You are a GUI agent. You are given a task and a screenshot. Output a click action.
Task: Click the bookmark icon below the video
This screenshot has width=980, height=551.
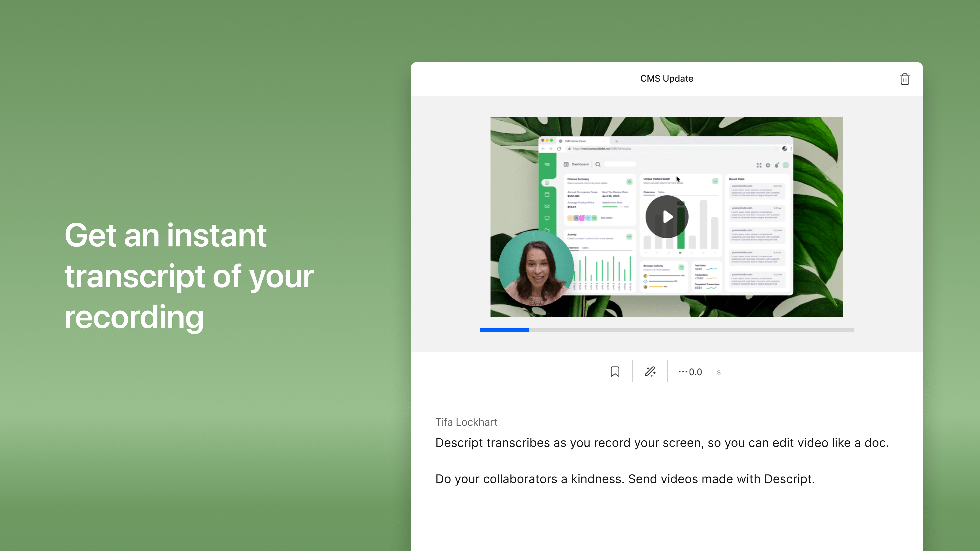(x=615, y=371)
